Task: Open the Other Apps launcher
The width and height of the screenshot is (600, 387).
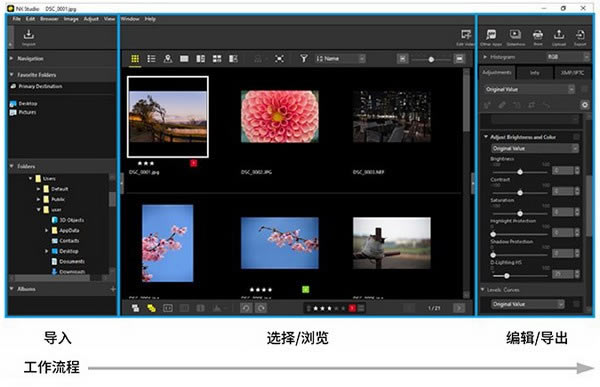Action: pos(491,35)
